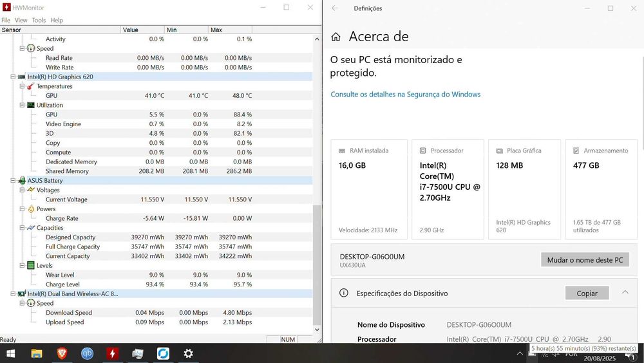The width and height of the screenshot is (644, 363).
Task: Open qBittorrent from the taskbar
Action: tap(87, 353)
